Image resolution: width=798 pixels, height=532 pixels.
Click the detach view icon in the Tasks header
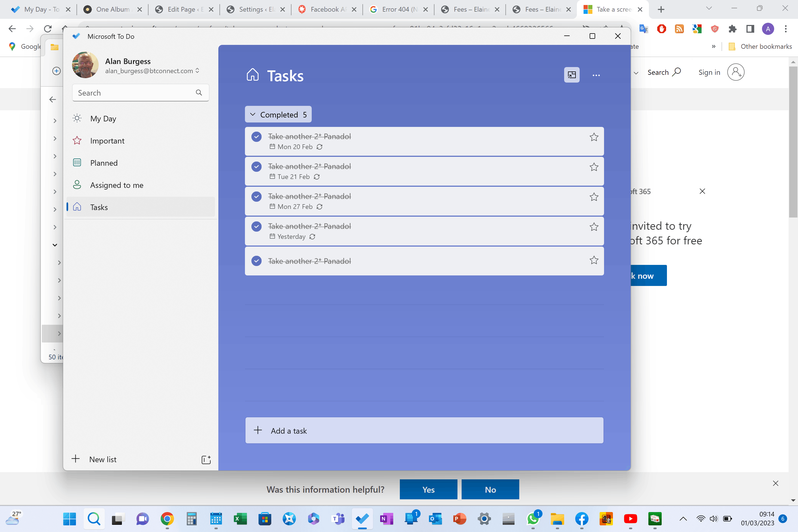(572, 75)
